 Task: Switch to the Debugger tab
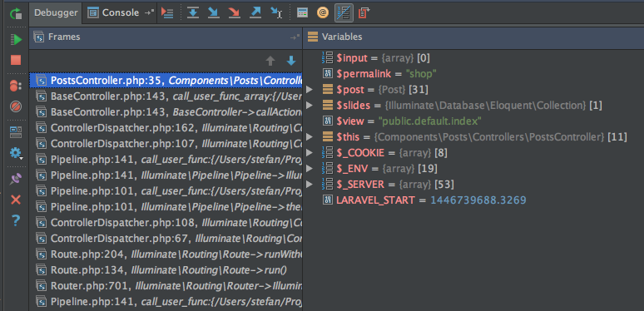pyautogui.click(x=56, y=12)
